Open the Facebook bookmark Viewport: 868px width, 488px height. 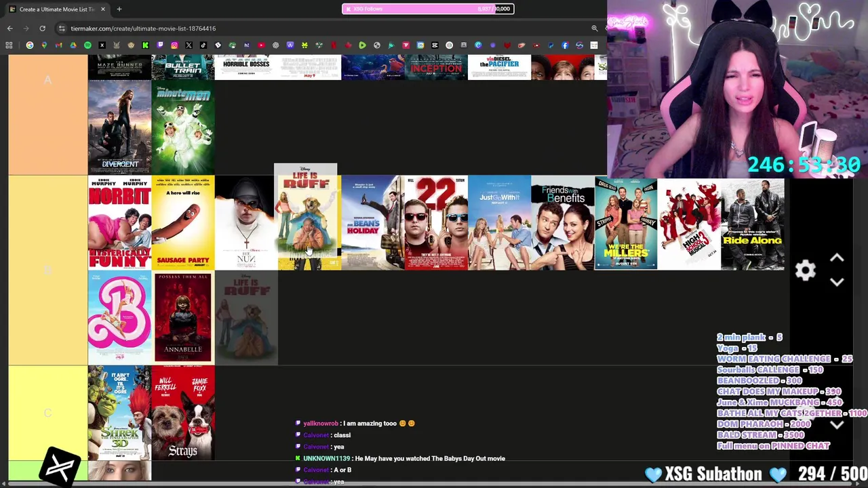pos(565,45)
